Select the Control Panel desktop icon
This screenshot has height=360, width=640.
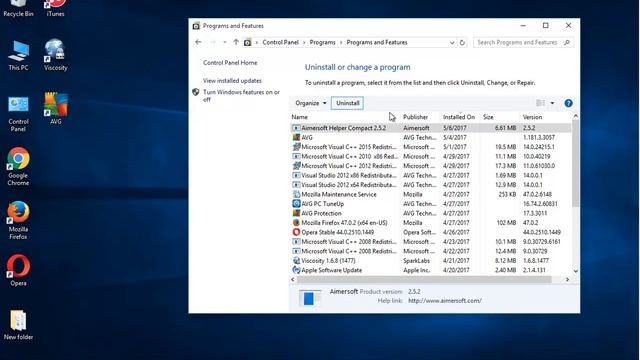click(x=18, y=114)
